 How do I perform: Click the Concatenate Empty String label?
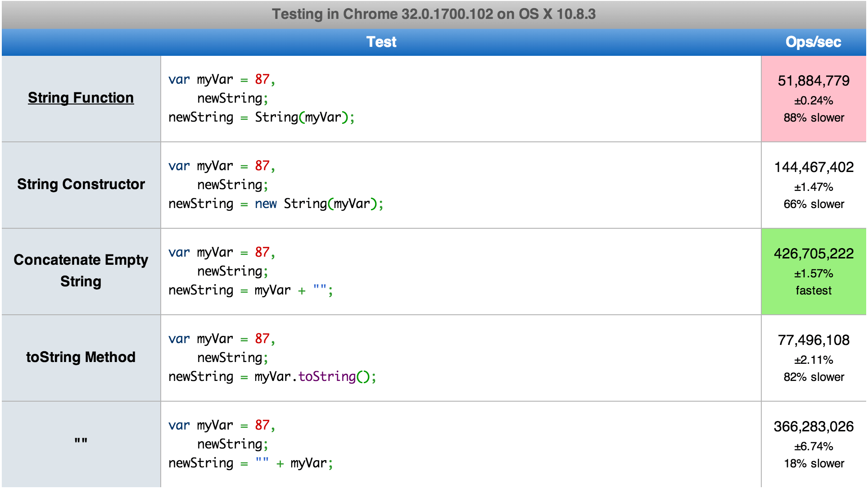point(81,270)
